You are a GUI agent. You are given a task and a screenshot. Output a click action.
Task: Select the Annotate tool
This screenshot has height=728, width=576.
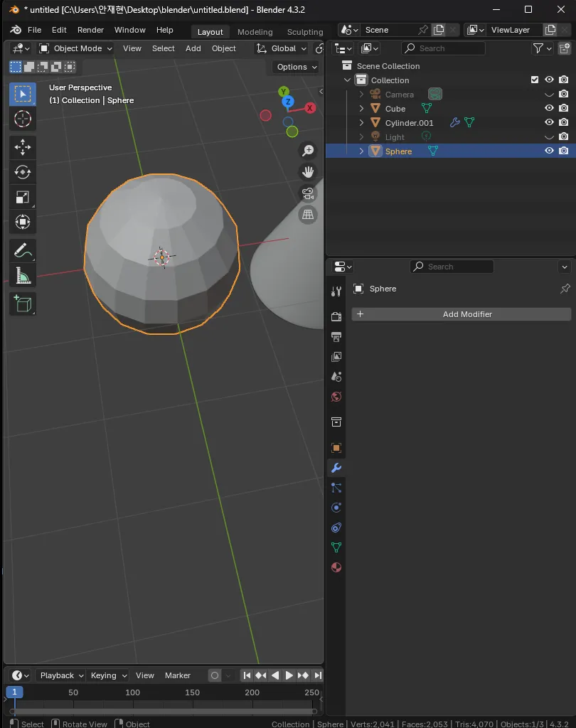pyautogui.click(x=22, y=251)
